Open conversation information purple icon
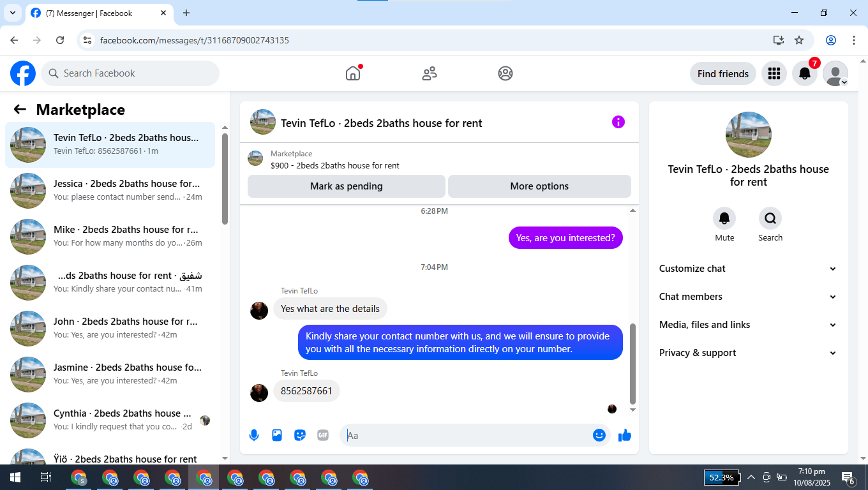868x490 pixels. coord(618,122)
